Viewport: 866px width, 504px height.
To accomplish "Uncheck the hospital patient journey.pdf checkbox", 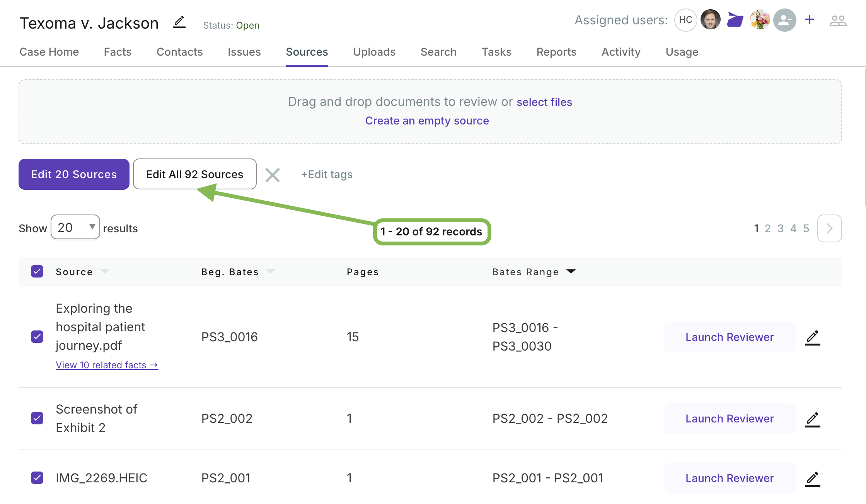I will [x=37, y=337].
